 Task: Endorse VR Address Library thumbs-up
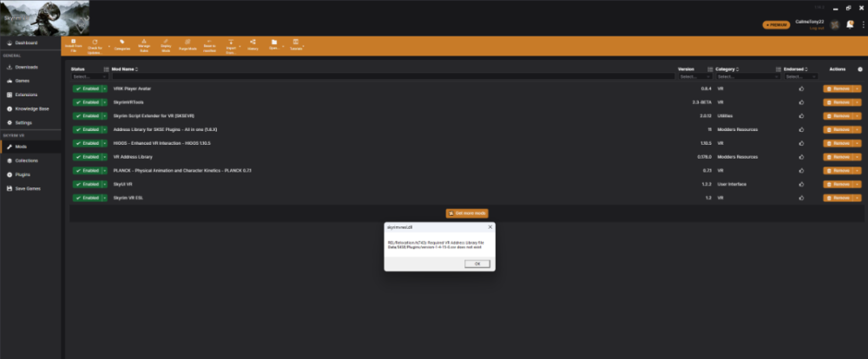point(801,157)
